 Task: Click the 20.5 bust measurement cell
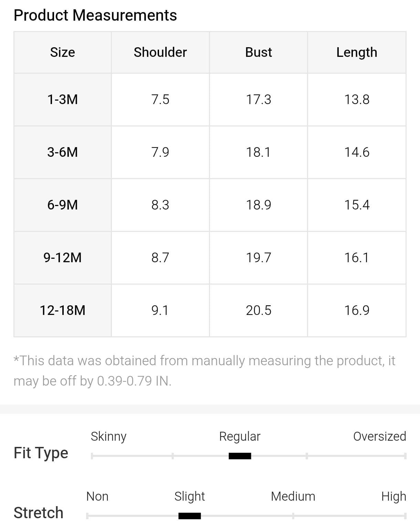258,310
